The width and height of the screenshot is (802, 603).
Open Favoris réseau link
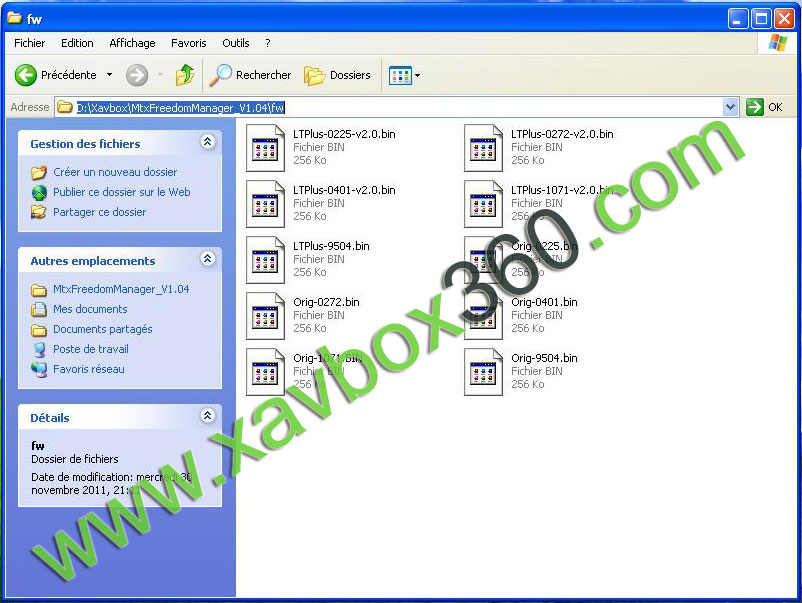(x=89, y=369)
